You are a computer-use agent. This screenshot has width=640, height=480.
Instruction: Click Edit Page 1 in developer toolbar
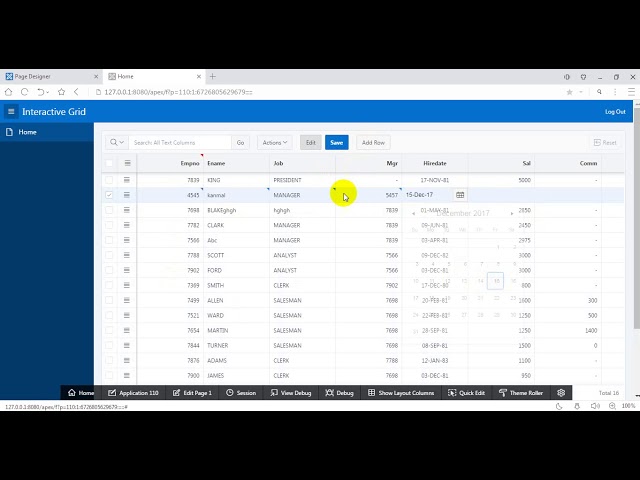click(x=192, y=393)
